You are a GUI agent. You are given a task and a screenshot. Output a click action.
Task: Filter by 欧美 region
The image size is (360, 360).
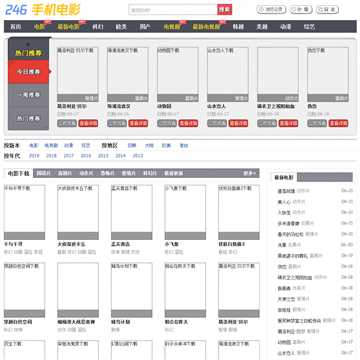[x=166, y=146]
